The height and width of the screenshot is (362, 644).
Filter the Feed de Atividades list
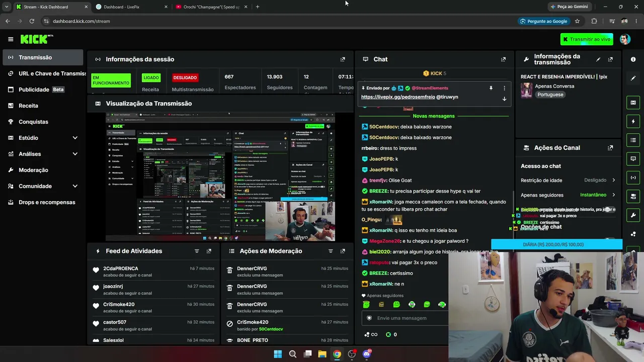point(197,251)
